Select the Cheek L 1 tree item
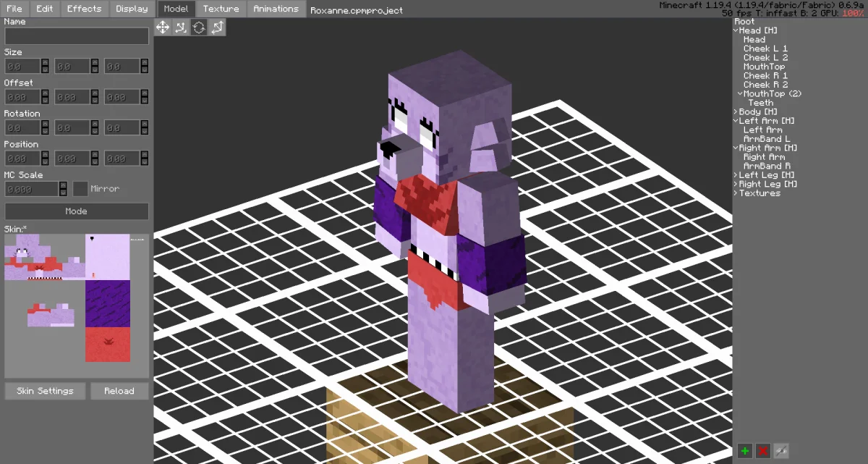This screenshot has height=464, width=868. [x=765, y=48]
